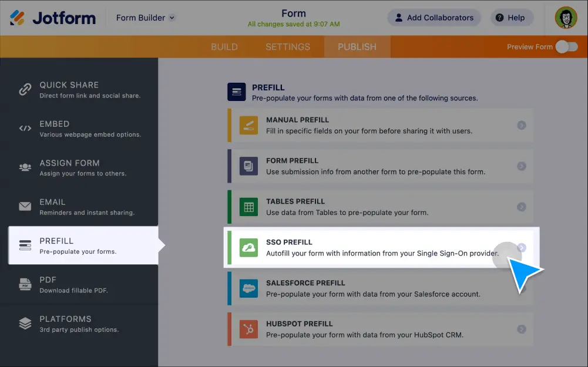Switch to the Build tab

click(224, 47)
